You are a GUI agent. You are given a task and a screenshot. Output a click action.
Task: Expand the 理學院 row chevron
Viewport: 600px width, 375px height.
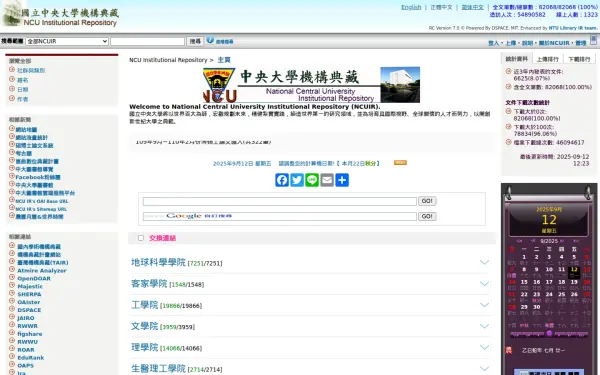point(484,347)
